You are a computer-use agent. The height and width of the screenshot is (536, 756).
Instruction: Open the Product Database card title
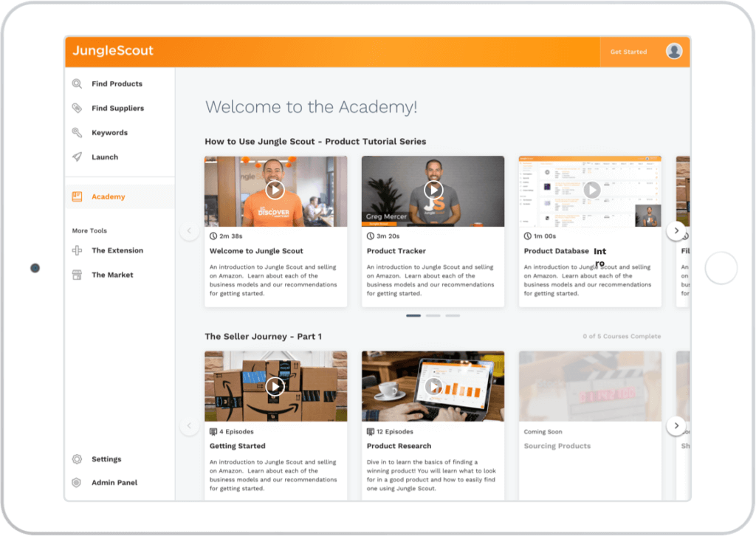[x=556, y=251]
